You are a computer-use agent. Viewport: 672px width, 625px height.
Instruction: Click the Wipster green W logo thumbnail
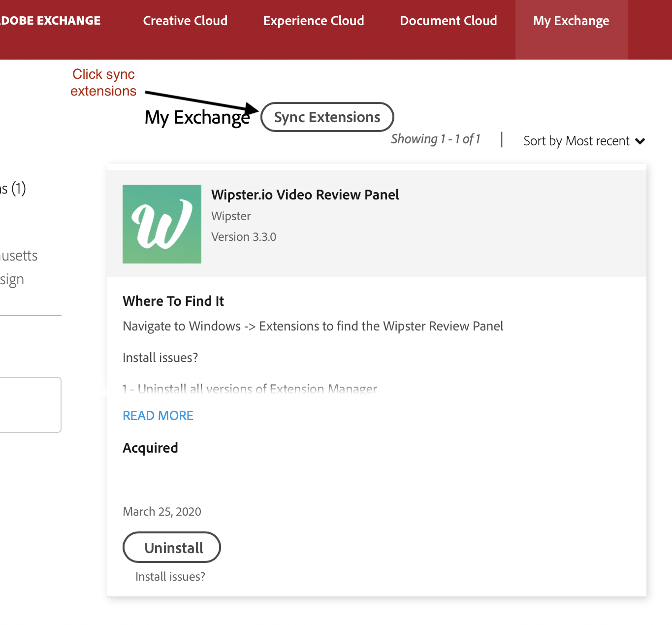point(162,224)
